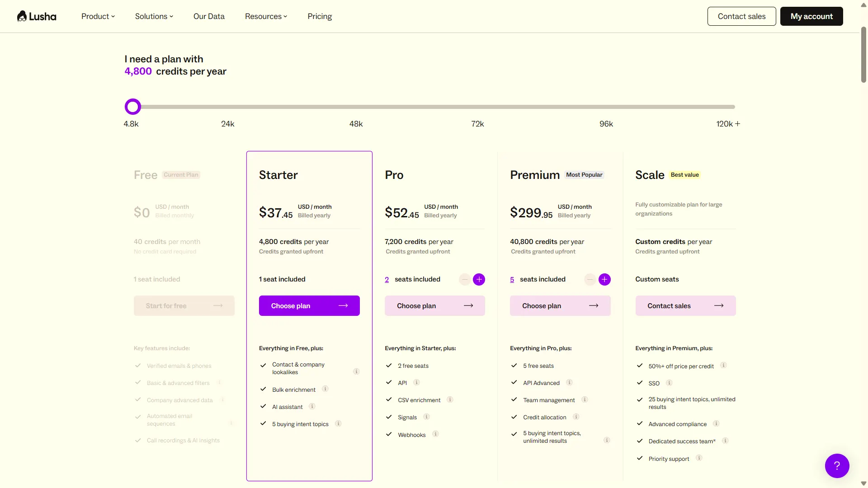Choose the Starter plan
The image size is (868, 488).
tap(309, 306)
